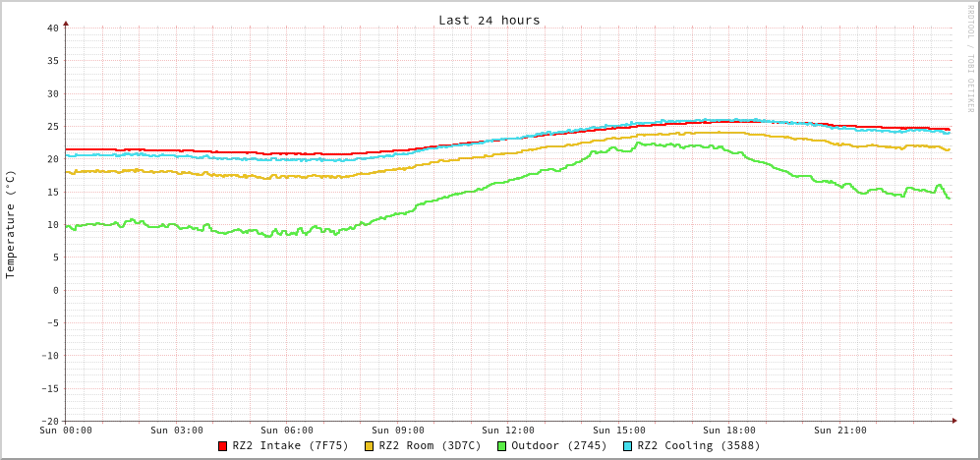Click the red RZ2 Intake legend swatch
Image resolution: width=980 pixels, height=460 pixels.
pyautogui.click(x=223, y=446)
